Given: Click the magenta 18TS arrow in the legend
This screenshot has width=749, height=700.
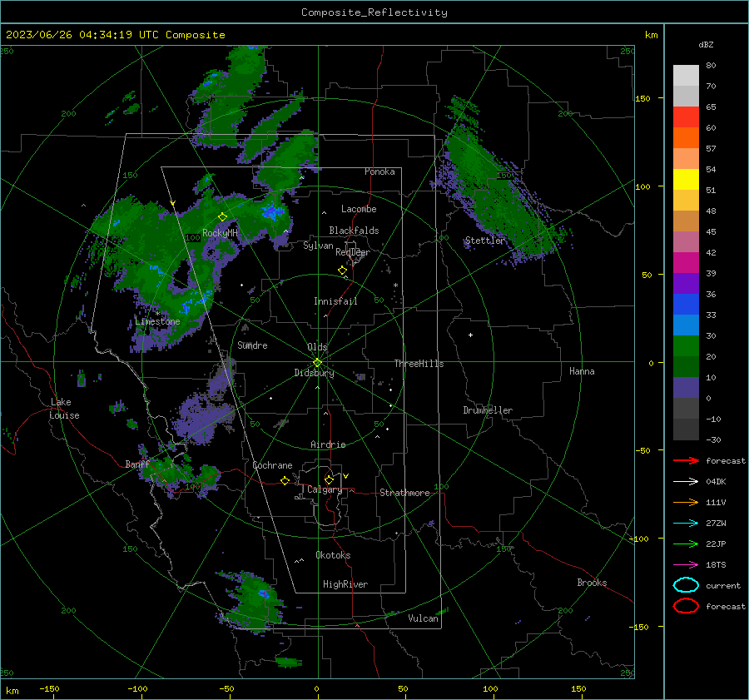Looking at the screenshot, I should pos(686,565).
